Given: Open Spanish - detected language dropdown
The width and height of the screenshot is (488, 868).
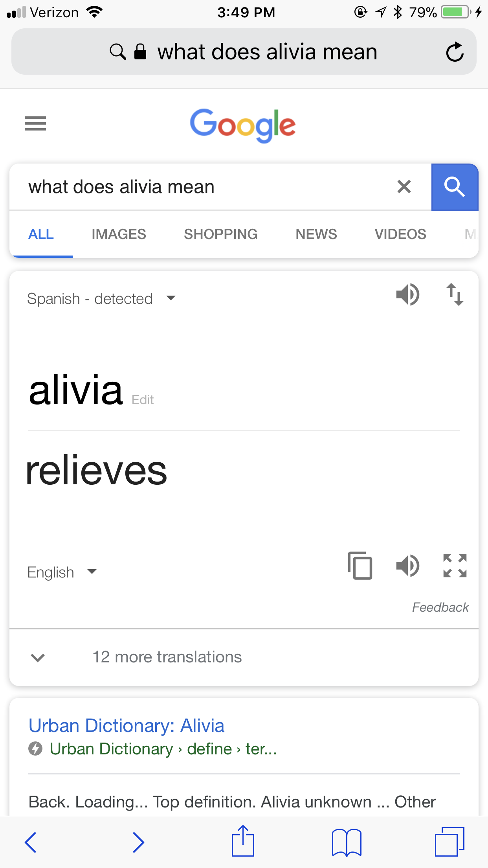Looking at the screenshot, I should (101, 299).
